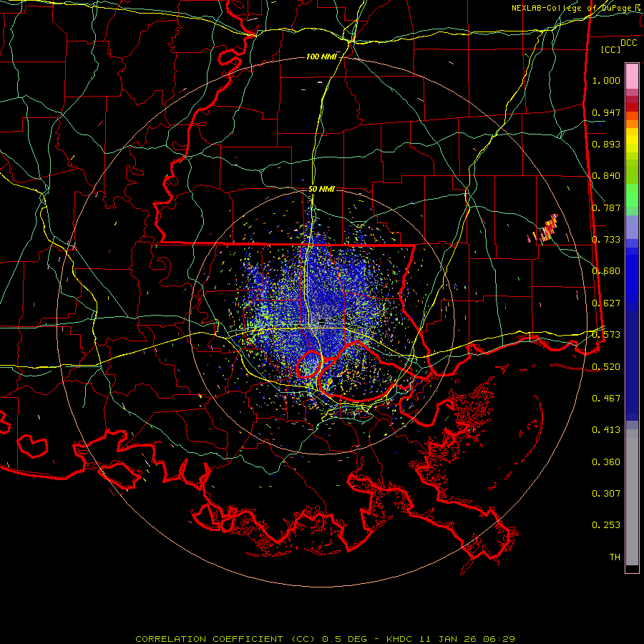This screenshot has width=644, height=644.
Task: Click the 0.733 scale value
Action: point(606,240)
